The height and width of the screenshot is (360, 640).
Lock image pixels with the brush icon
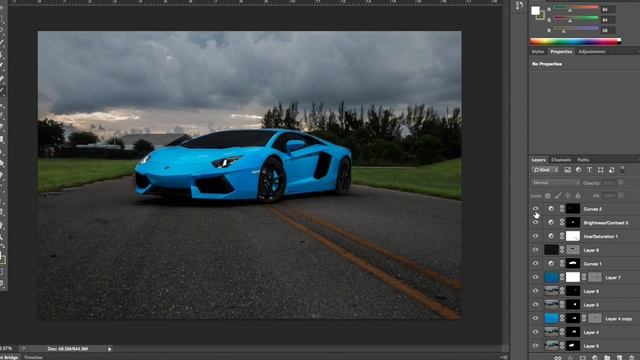point(558,196)
